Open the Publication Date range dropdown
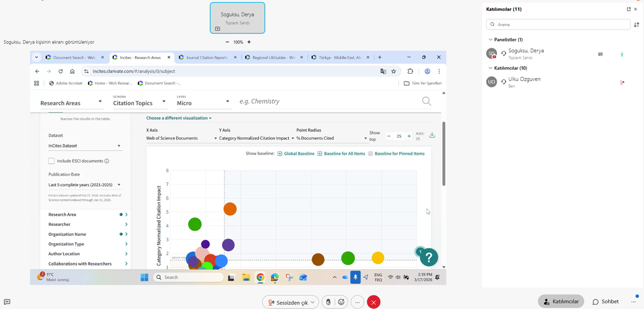 [x=84, y=185]
